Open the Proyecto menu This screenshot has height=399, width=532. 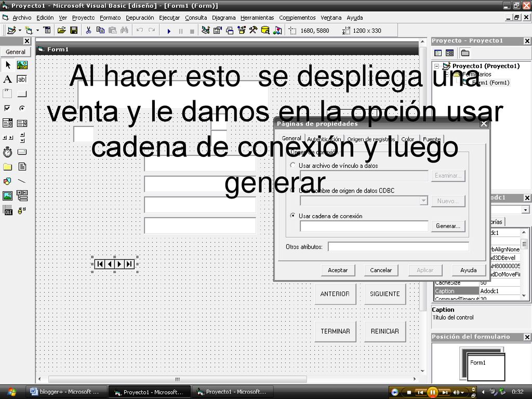click(84, 18)
